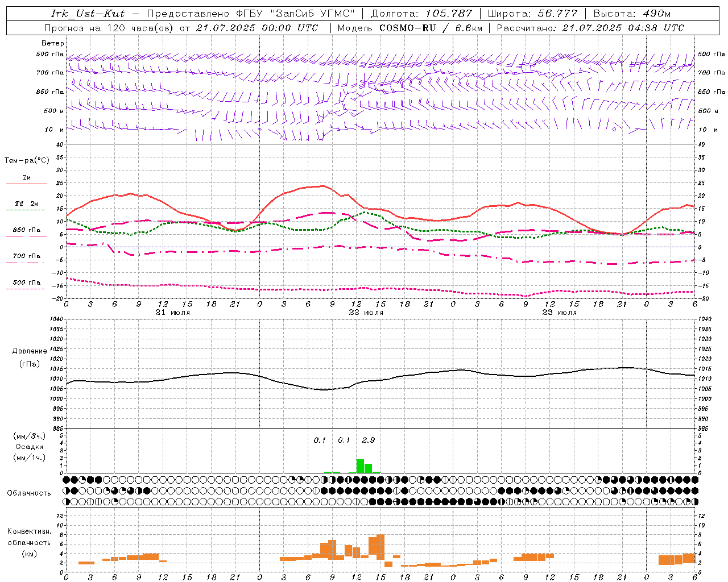
Task: Click the Давление pressure label
Action: point(30,351)
